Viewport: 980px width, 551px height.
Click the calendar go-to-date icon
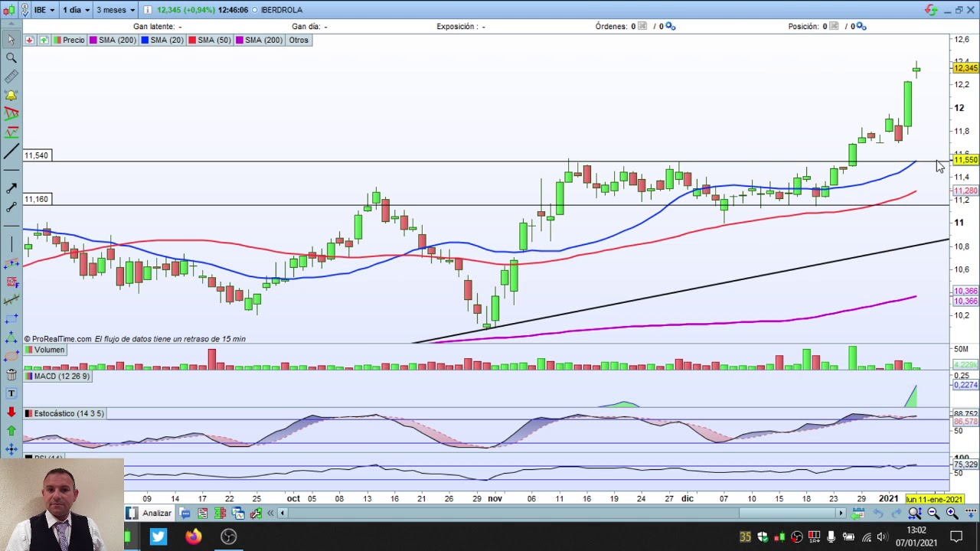(x=857, y=514)
